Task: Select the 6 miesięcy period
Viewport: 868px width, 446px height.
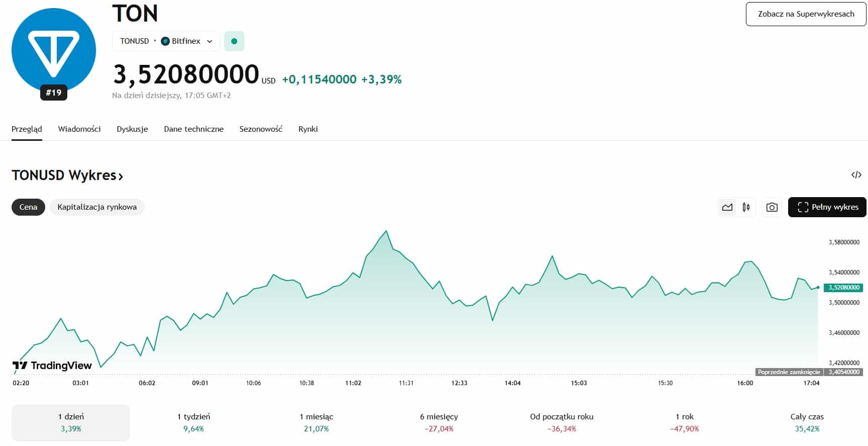Action: pyautogui.click(x=439, y=422)
